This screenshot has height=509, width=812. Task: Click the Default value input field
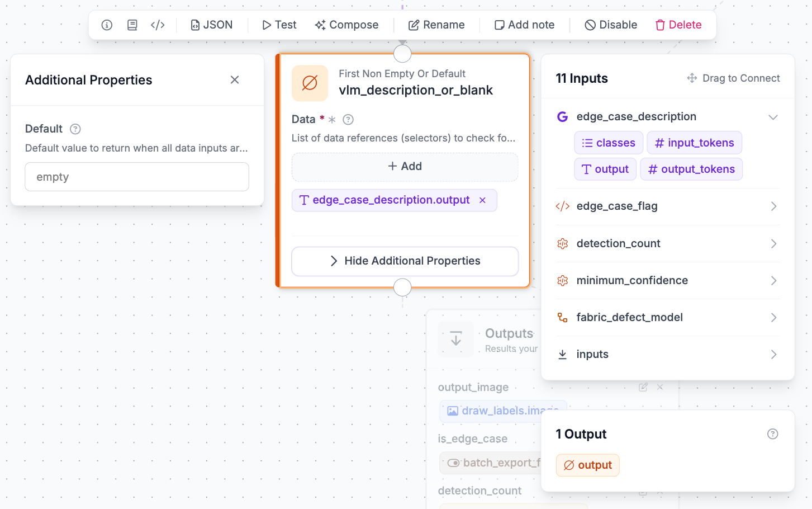point(137,177)
